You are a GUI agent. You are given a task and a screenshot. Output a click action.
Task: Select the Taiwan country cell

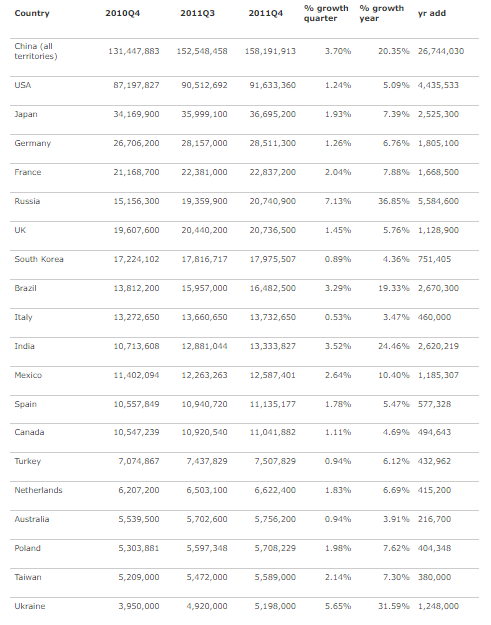(28, 577)
